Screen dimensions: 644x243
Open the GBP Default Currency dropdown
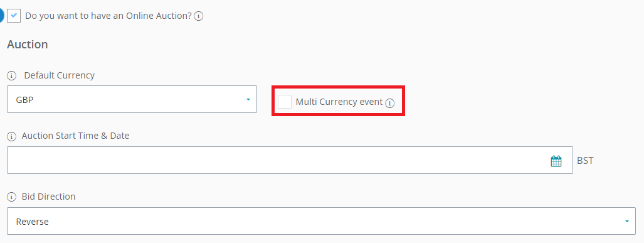132,99
